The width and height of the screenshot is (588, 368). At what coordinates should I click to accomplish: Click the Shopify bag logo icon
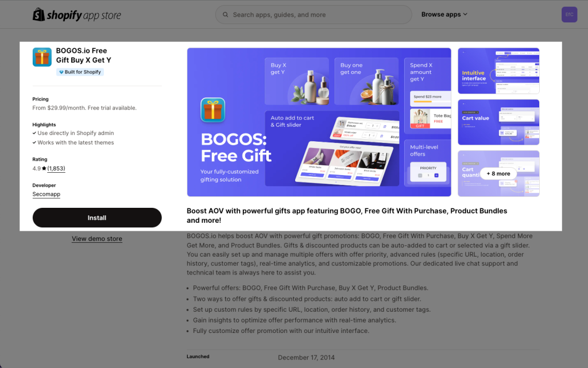click(x=38, y=14)
